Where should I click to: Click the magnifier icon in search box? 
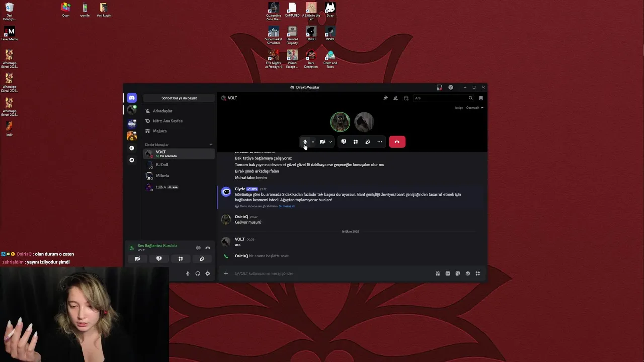[471, 98]
